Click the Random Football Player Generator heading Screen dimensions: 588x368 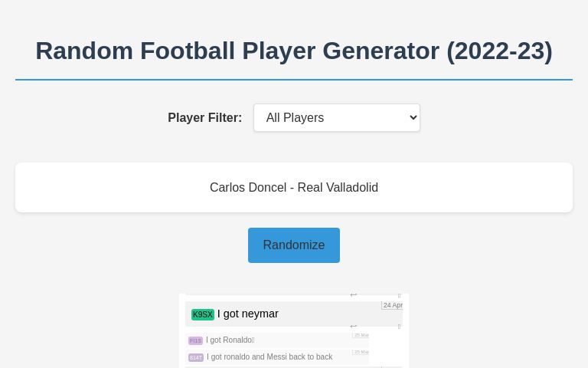pos(294,51)
